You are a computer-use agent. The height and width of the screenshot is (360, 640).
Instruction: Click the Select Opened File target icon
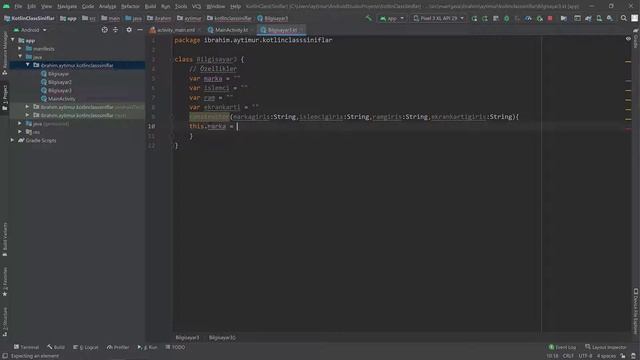click(104, 30)
